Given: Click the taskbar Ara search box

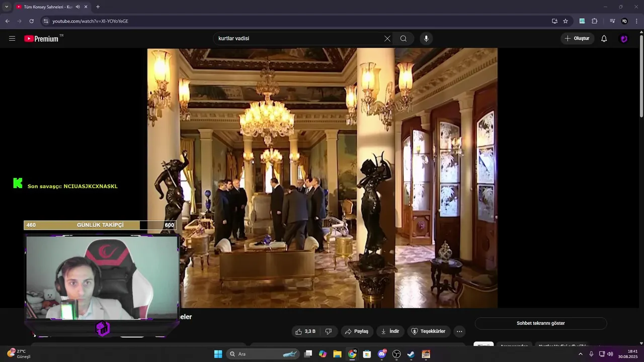Looking at the screenshot, I should (263, 354).
